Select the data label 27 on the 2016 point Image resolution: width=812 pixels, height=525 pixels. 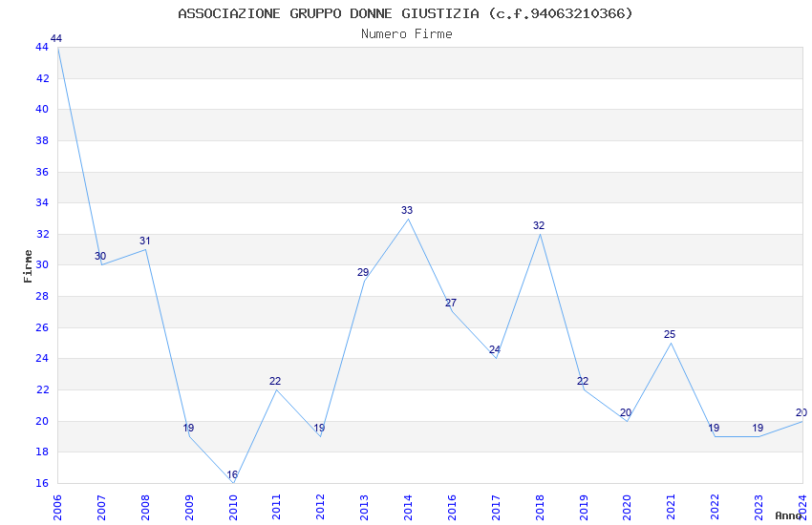click(451, 303)
